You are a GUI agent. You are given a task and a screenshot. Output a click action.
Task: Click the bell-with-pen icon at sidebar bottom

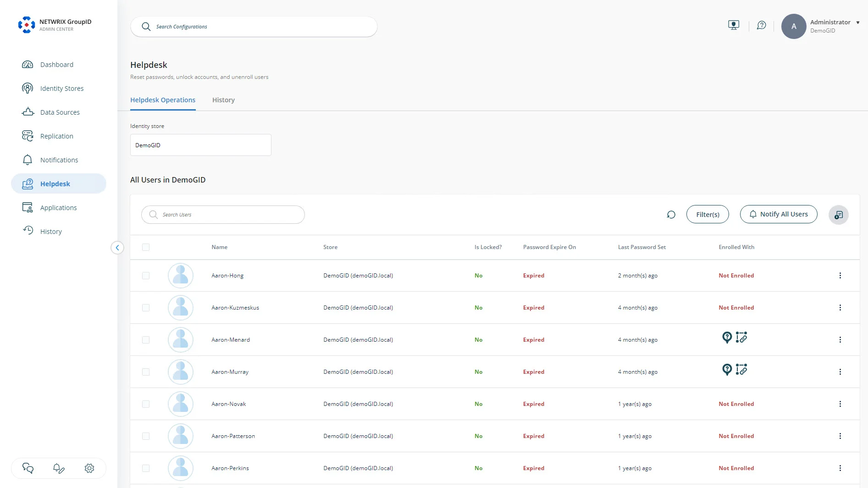(59, 468)
